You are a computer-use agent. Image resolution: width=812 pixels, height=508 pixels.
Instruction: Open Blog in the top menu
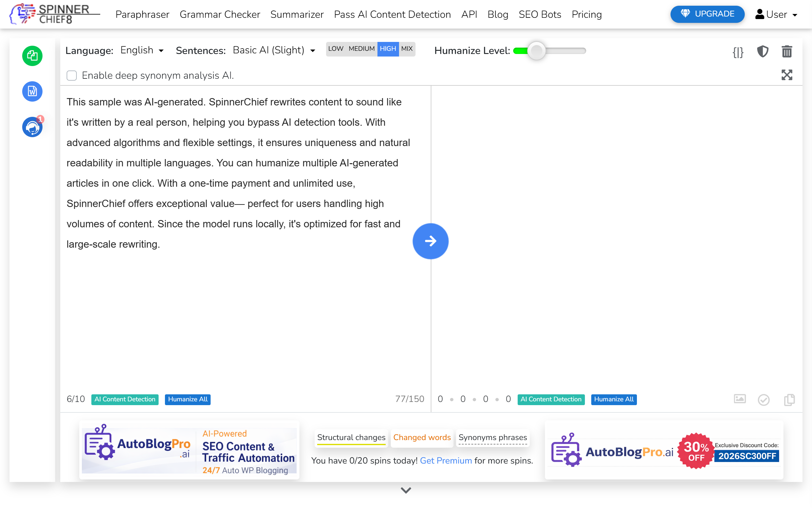tap(498, 15)
